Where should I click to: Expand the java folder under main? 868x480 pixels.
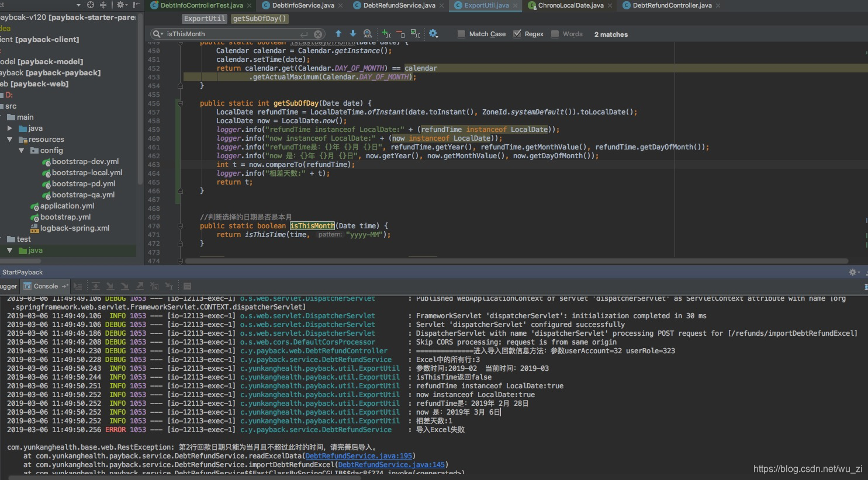click(x=9, y=128)
